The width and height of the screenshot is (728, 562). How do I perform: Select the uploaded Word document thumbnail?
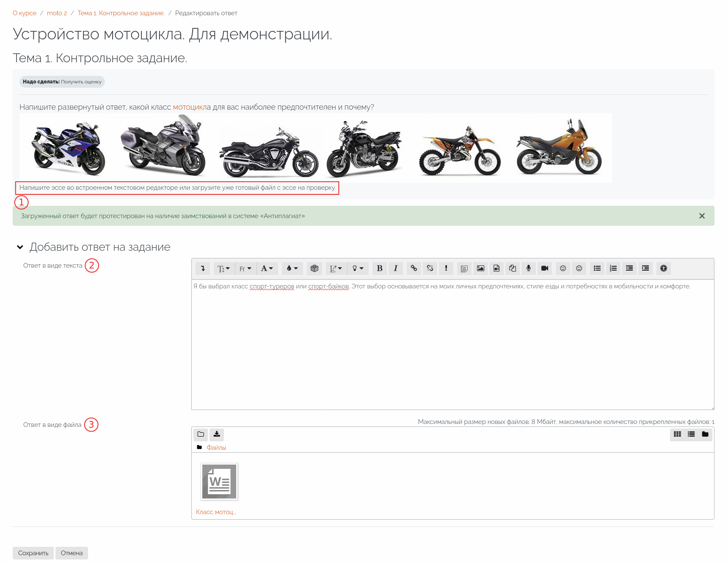click(219, 482)
